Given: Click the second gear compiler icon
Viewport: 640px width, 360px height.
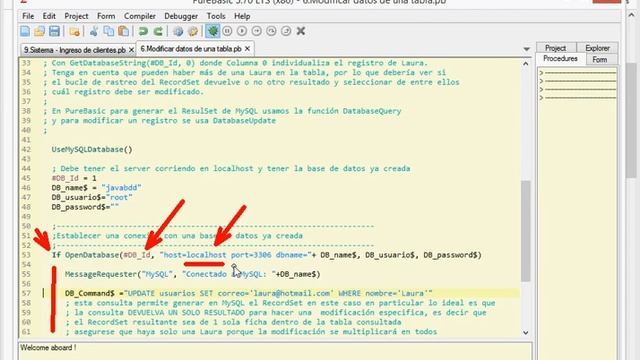Looking at the screenshot, I should click(193, 31).
